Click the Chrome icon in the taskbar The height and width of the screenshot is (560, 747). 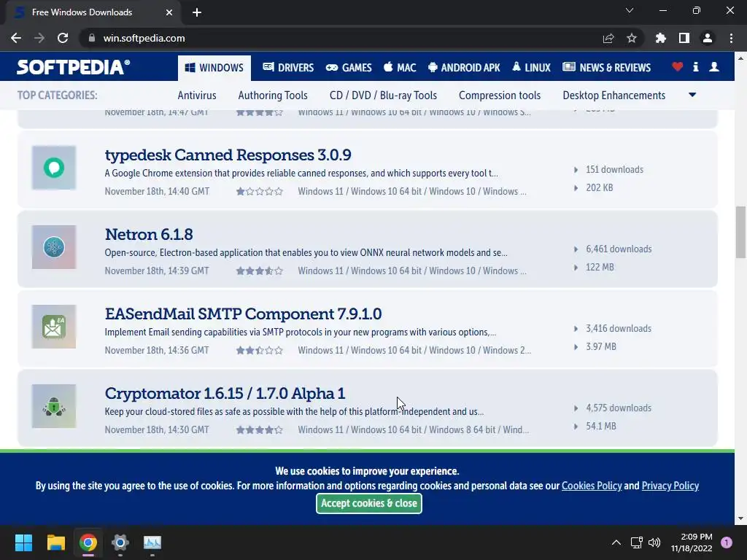coord(88,542)
